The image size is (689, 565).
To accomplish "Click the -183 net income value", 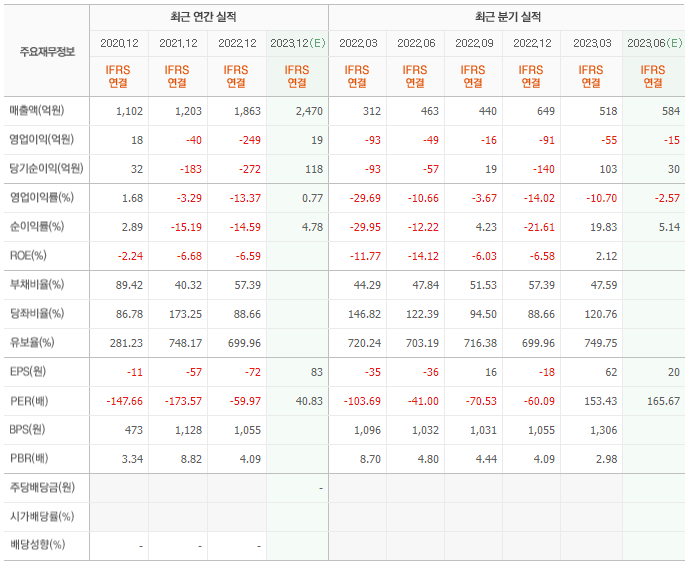I will (x=191, y=169).
